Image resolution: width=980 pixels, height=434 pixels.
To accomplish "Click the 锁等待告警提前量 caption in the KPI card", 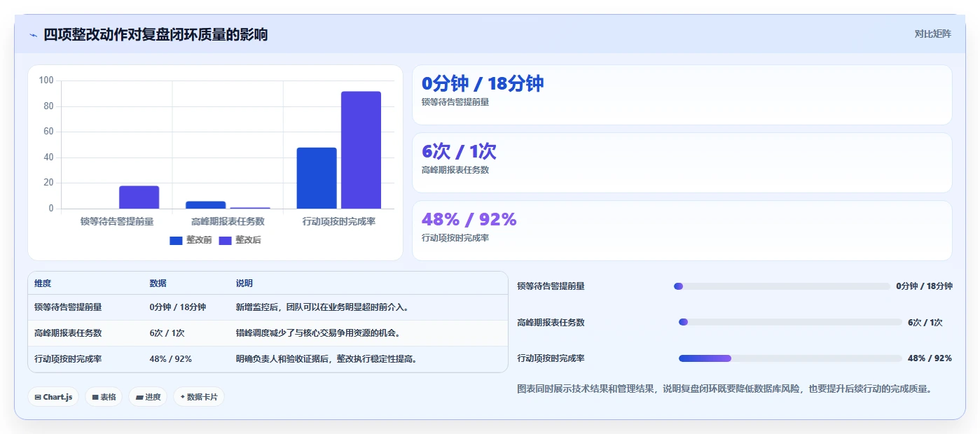I will pos(455,102).
